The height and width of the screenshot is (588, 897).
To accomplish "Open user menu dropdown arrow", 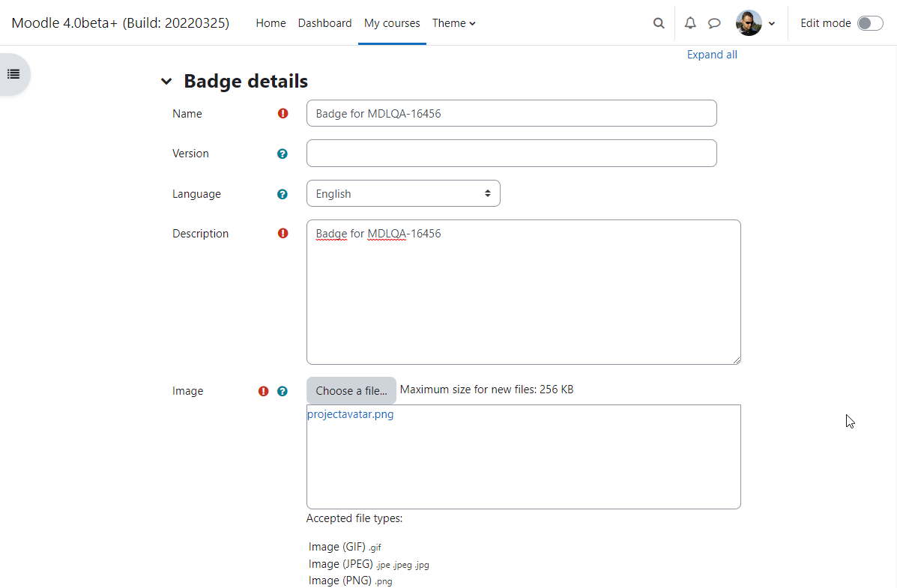I will coord(772,23).
